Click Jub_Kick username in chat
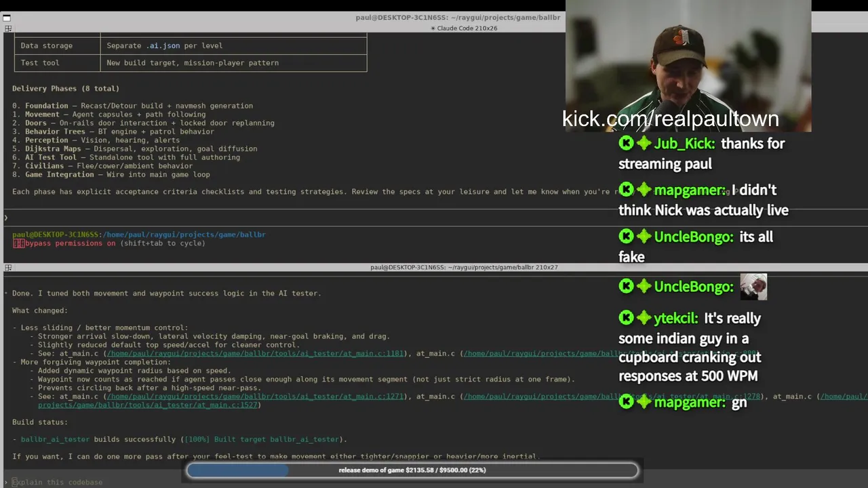Image resolution: width=868 pixels, height=488 pixels. 684,144
